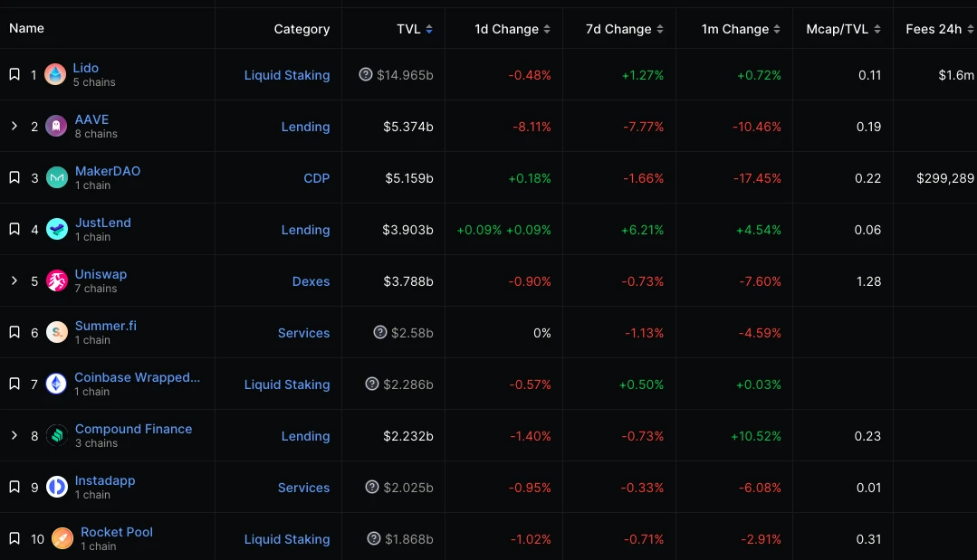Sort table by TVL column
977x560 pixels.
[x=415, y=29]
